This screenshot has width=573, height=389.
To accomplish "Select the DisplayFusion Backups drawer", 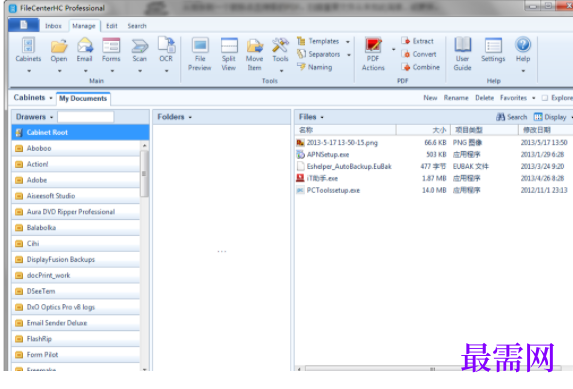I will coord(76,259).
